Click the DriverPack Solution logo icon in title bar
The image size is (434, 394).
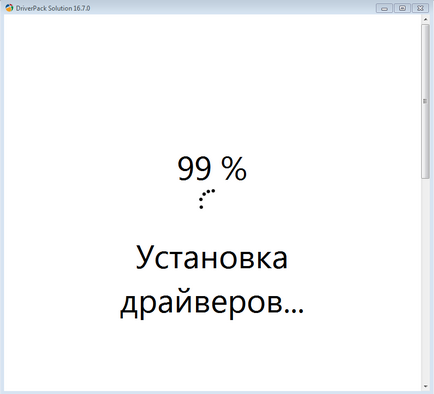click(10, 8)
